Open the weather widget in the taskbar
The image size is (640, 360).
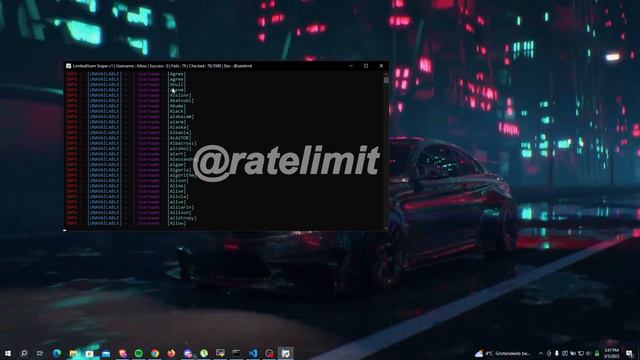[x=504, y=353]
